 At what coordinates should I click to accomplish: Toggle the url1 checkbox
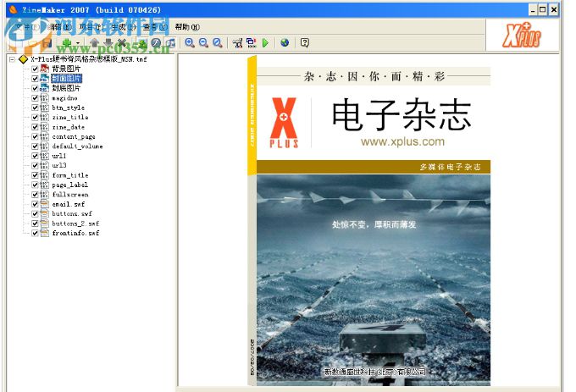tap(35, 156)
